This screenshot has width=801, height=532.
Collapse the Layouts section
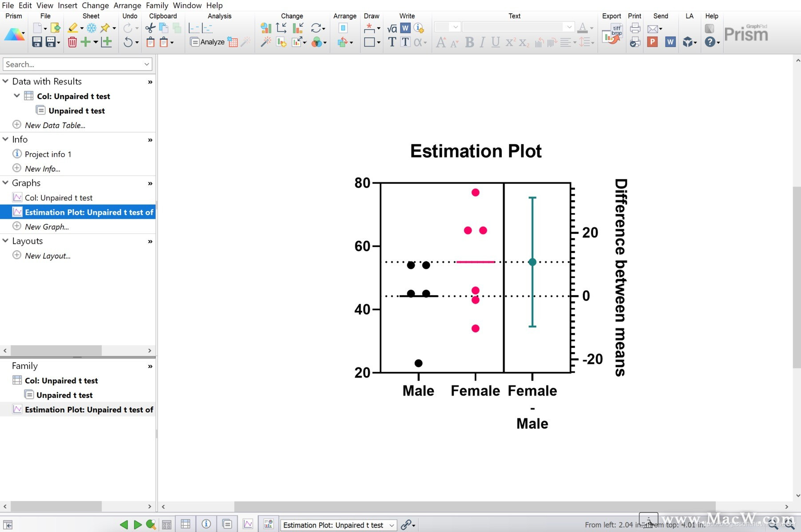click(x=6, y=240)
